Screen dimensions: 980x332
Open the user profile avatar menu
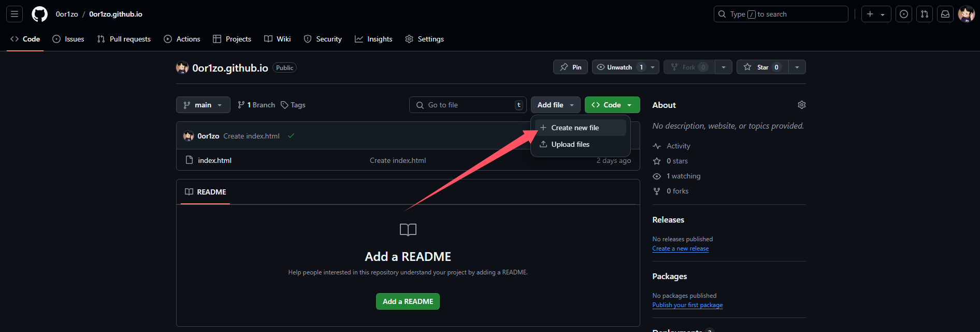point(966,14)
